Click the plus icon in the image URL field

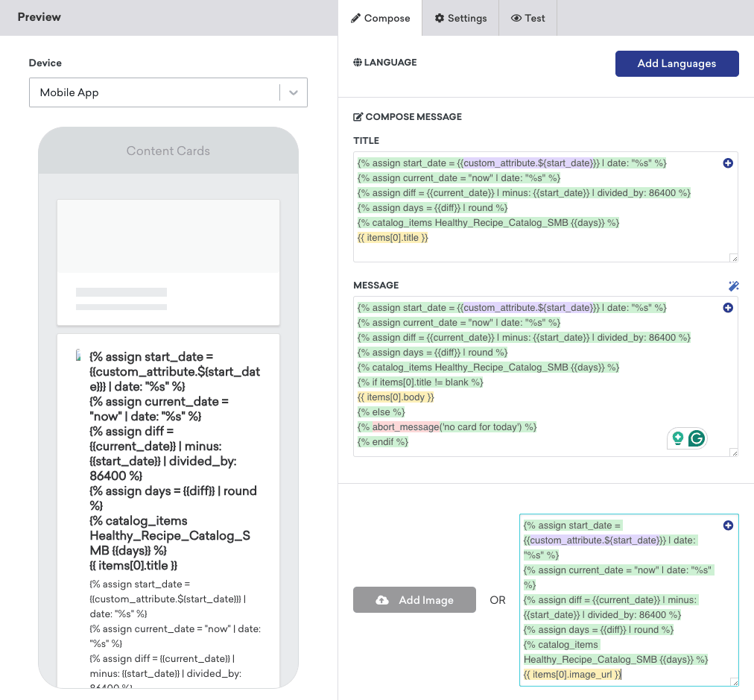point(728,526)
